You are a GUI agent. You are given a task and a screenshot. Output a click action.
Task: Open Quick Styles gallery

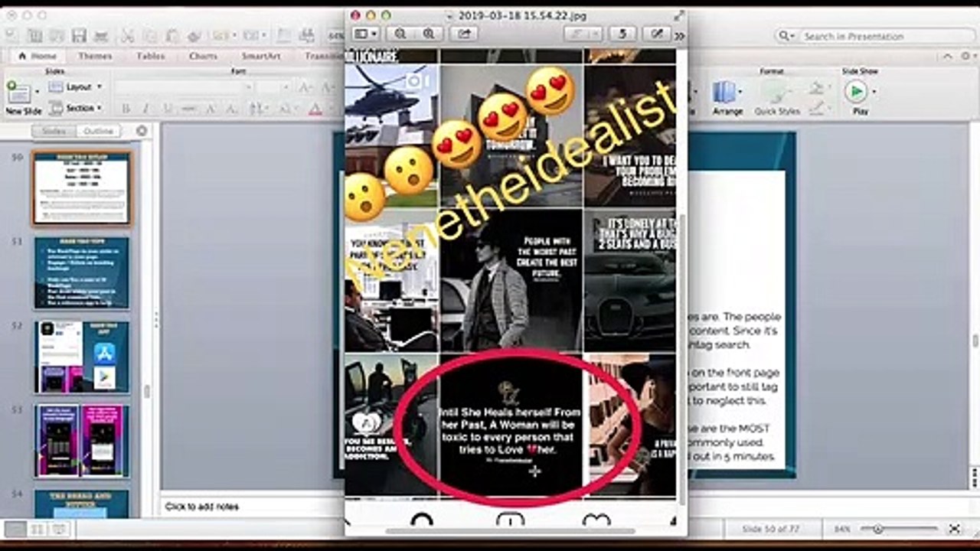776,98
